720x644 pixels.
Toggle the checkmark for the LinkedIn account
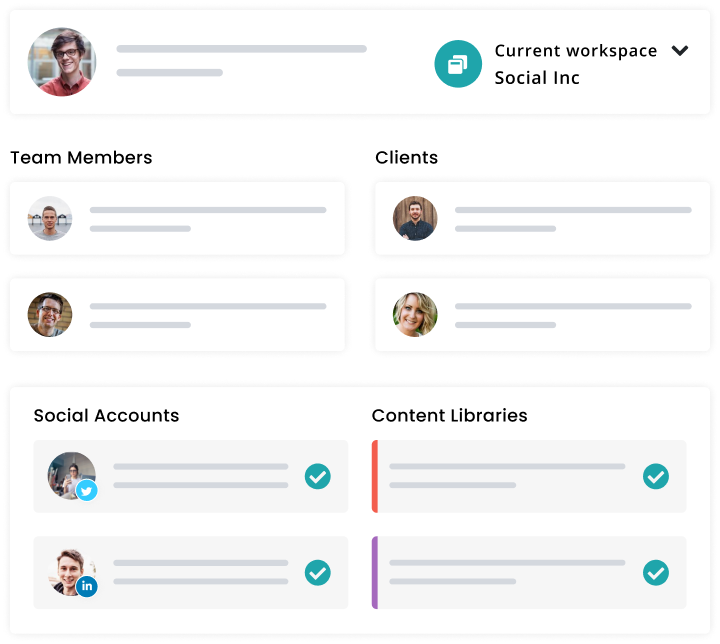click(x=317, y=573)
